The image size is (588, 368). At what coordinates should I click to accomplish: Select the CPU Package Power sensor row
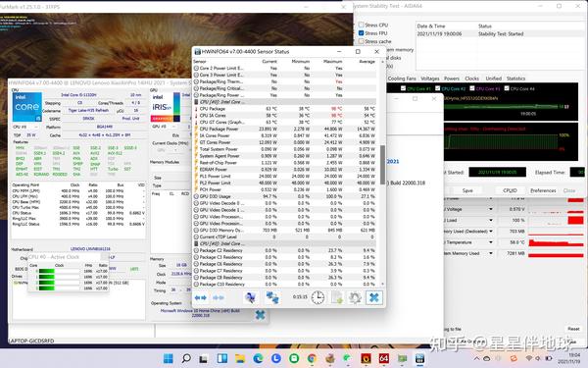point(285,129)
